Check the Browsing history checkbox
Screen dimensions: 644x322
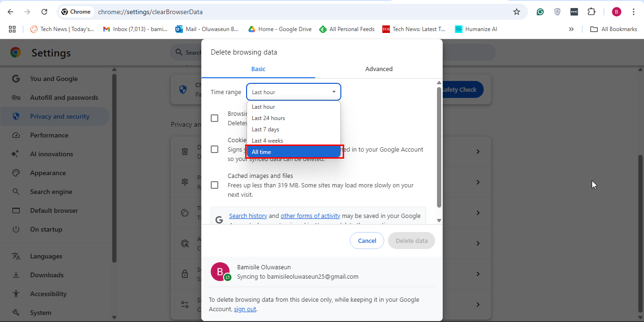(x=215, y=118)
